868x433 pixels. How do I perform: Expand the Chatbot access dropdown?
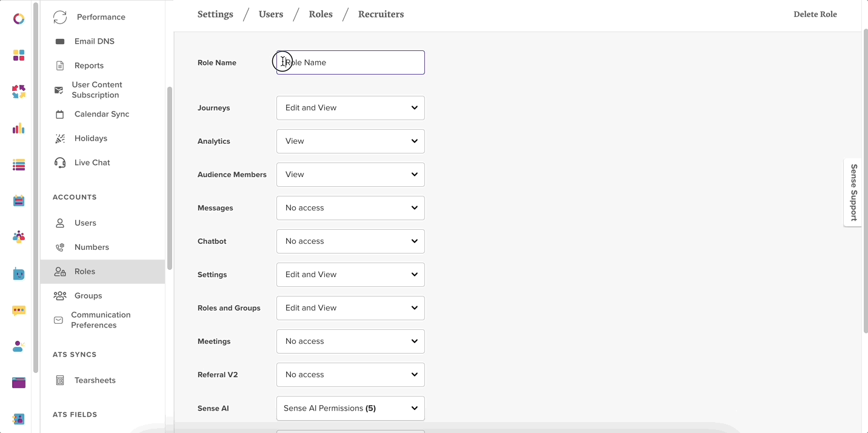coord(350,241)
